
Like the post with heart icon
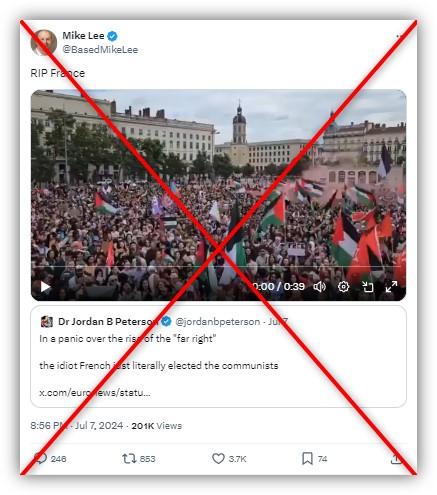click(218, 459)
